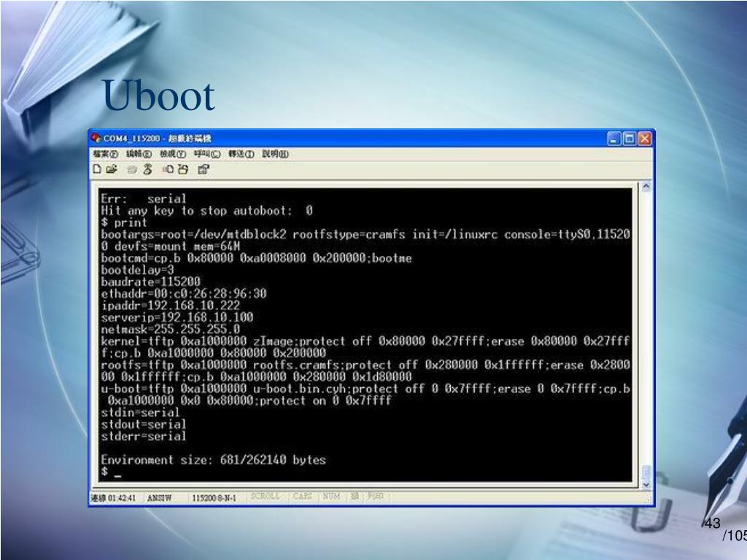Click the 列印 print echo status indicator
Screen dimensions: 747x560
click(375, 496)
